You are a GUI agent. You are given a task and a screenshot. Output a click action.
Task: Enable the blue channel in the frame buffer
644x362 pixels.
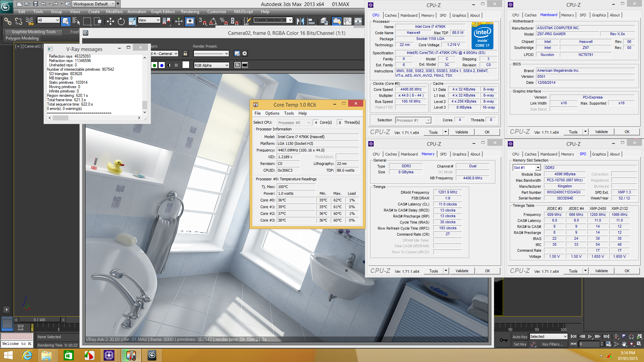162,65
